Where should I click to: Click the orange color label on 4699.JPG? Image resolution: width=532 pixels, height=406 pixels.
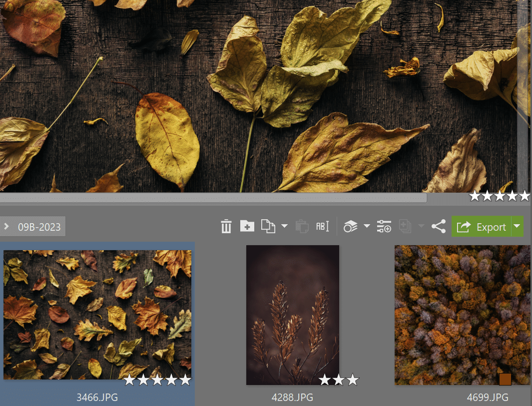505,380
